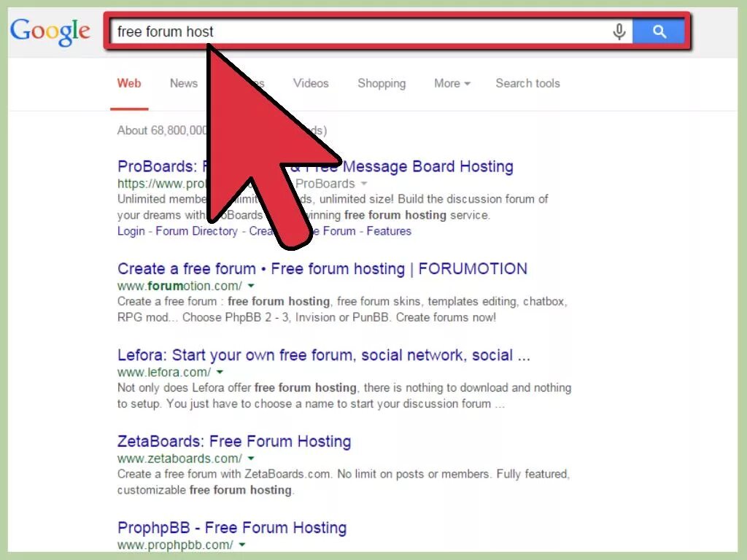Click in the 'free forum host' search box
Image resolution: width=747 pixels, height=560 pixels.
(360, 31)
